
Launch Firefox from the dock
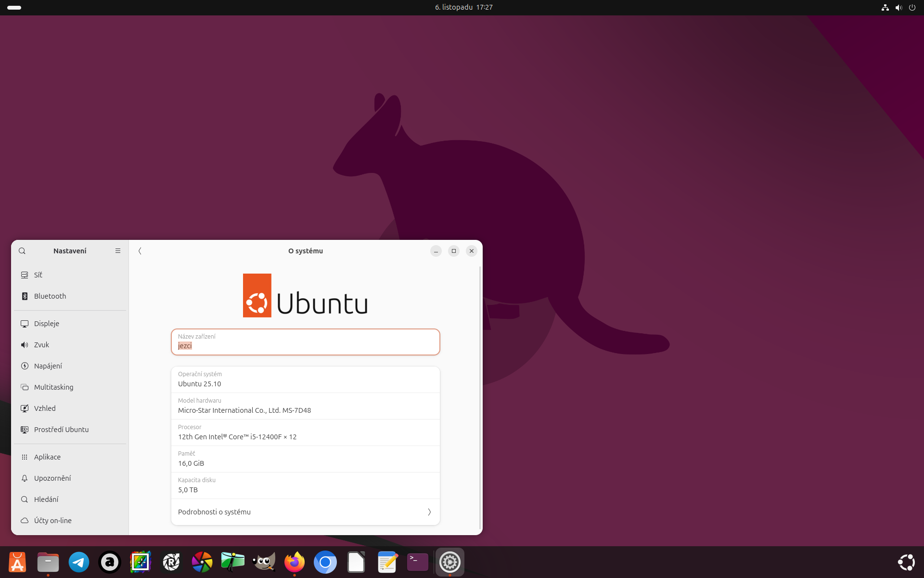[295, 562]
